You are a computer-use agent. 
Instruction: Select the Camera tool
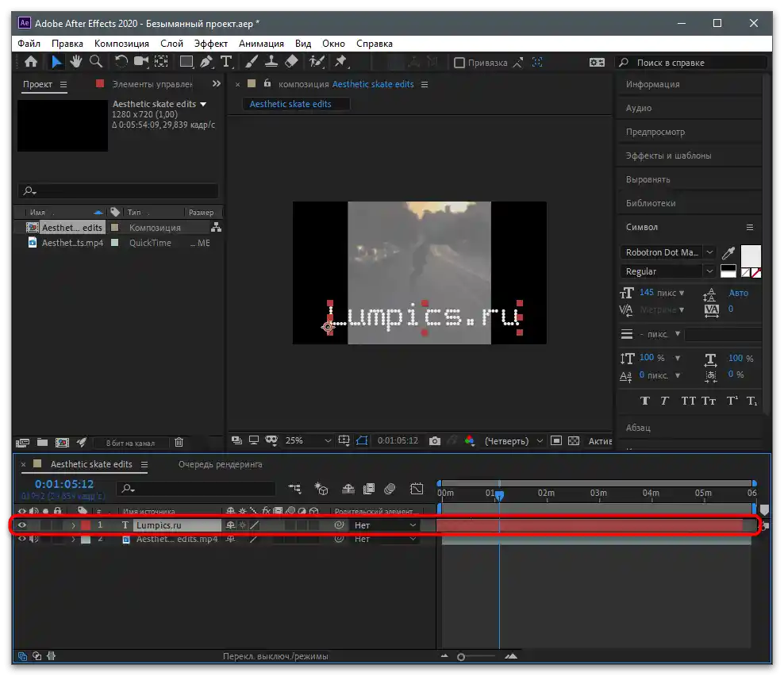click(x=141, y=62)
